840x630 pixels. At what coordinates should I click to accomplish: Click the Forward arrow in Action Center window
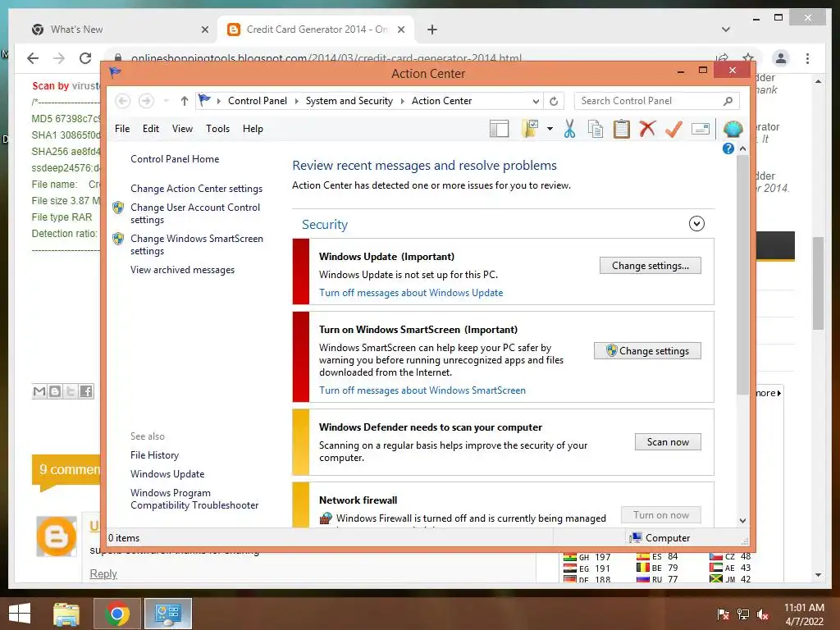pyautogui.click(x=146, y=101)
